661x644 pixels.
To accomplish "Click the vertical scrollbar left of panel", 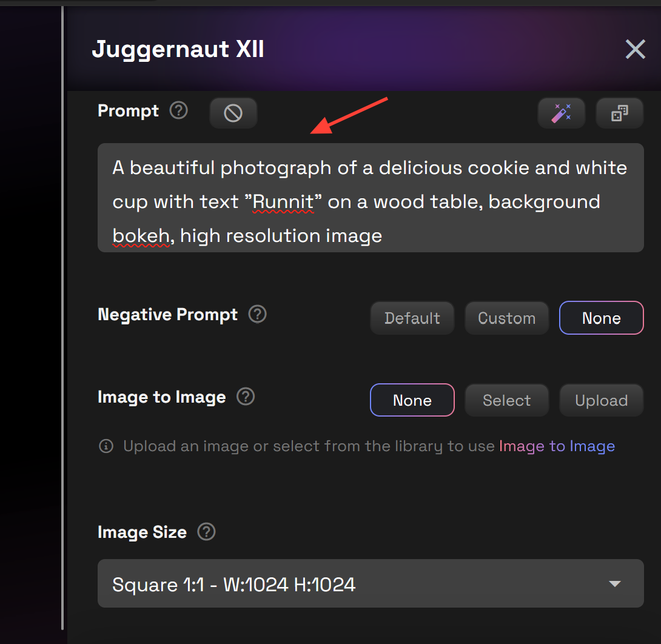I will click(x=62, y=315).
